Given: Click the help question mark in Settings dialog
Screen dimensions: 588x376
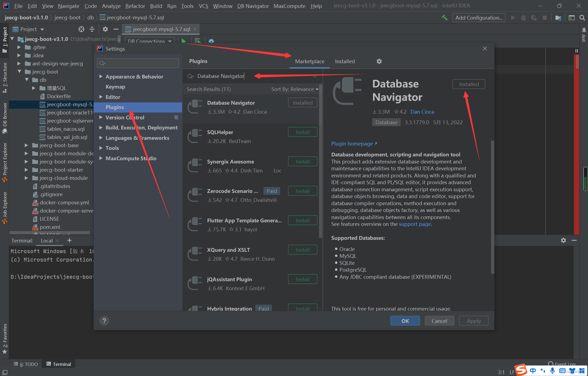Looking at the screenshot, I should click(104, 321).
